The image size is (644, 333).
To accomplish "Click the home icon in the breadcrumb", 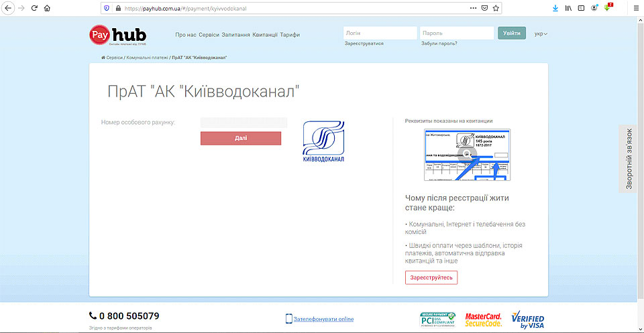I will pos(103,58).
